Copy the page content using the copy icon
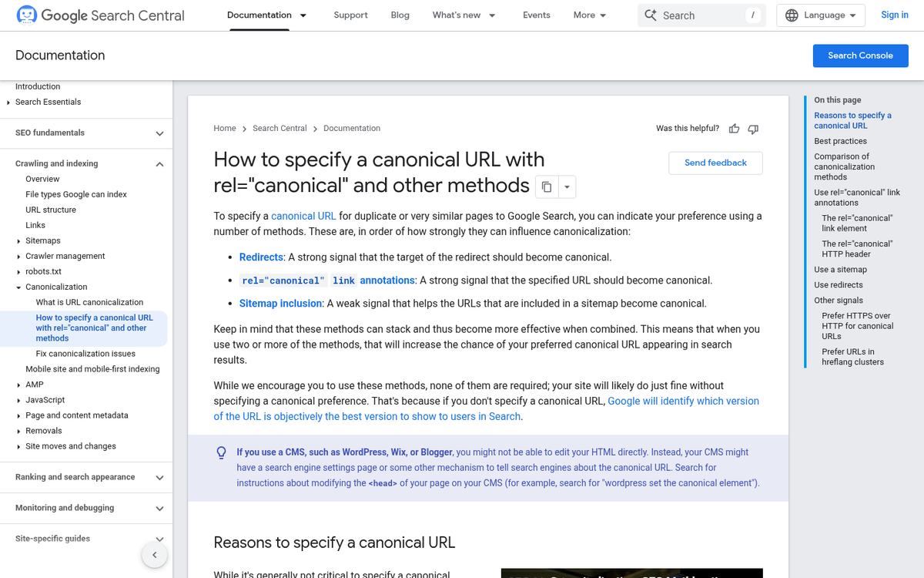Screen dimensions: 924x578 [547, 187]
